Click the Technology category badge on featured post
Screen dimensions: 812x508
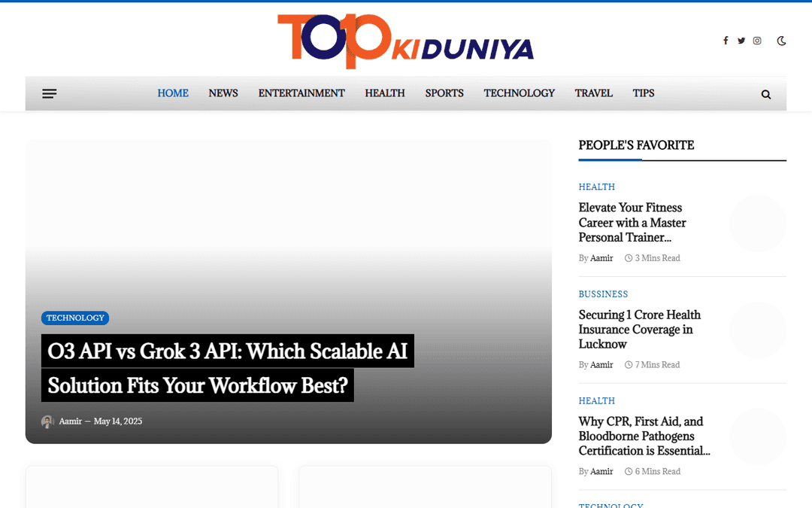75,318
